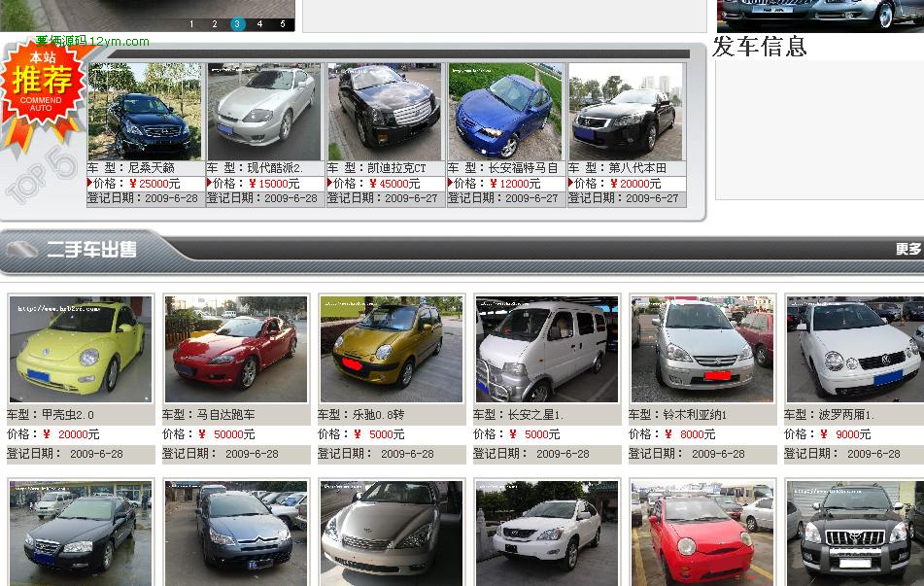Click the ¥45000元 price of 凯迪拉克CT
Viewport: 924px width, 586px height.
coord(394,184)
